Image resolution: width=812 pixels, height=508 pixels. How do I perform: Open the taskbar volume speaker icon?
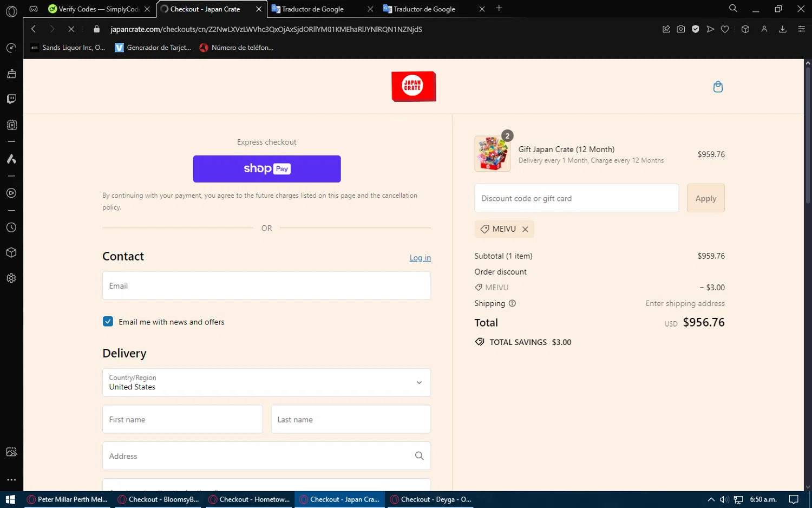(724, 499)
